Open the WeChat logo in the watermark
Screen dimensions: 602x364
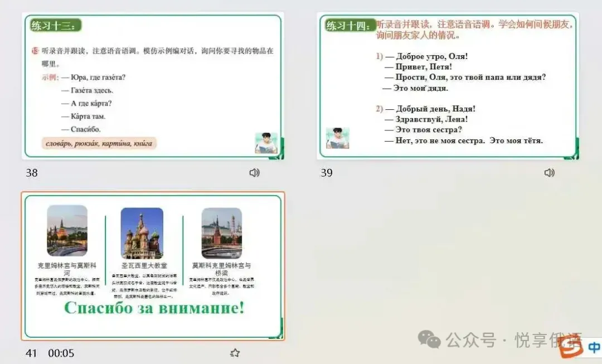[x=429, y=339]
